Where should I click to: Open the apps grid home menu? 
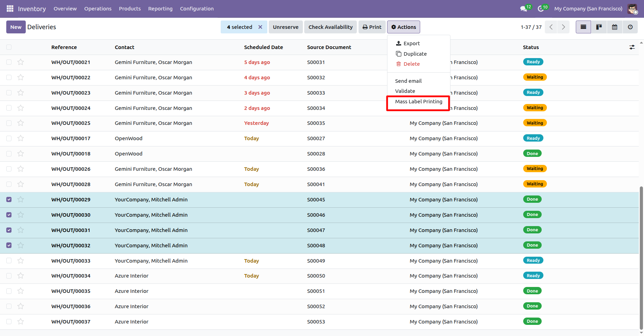tap(10, 8)
